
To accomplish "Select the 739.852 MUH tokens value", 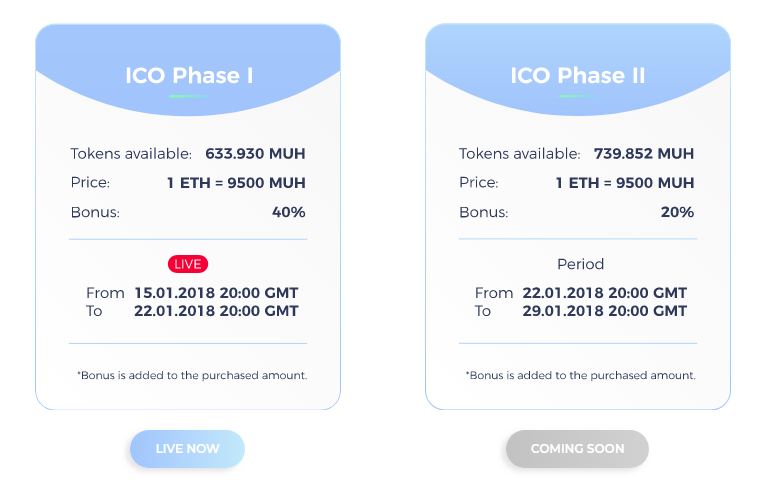I will point(644,154).
